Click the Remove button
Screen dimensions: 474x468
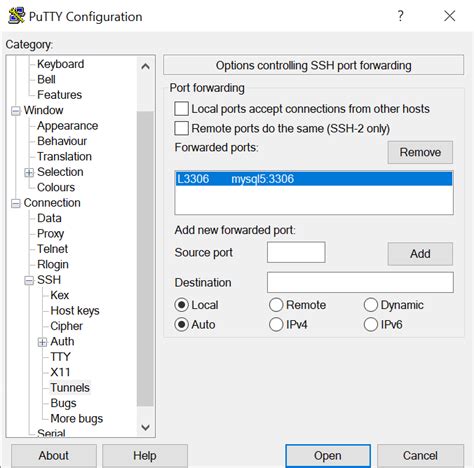point(420,152)
